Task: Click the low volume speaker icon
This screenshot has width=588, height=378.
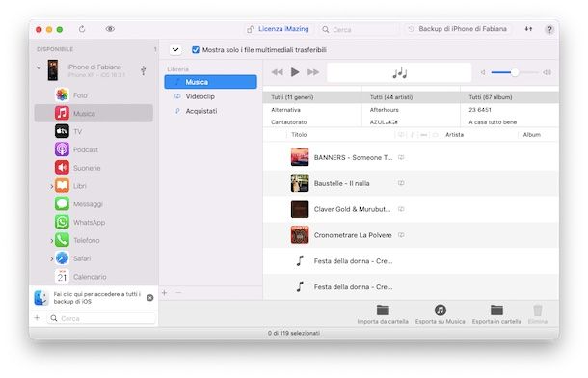Action: pos(483,72)
